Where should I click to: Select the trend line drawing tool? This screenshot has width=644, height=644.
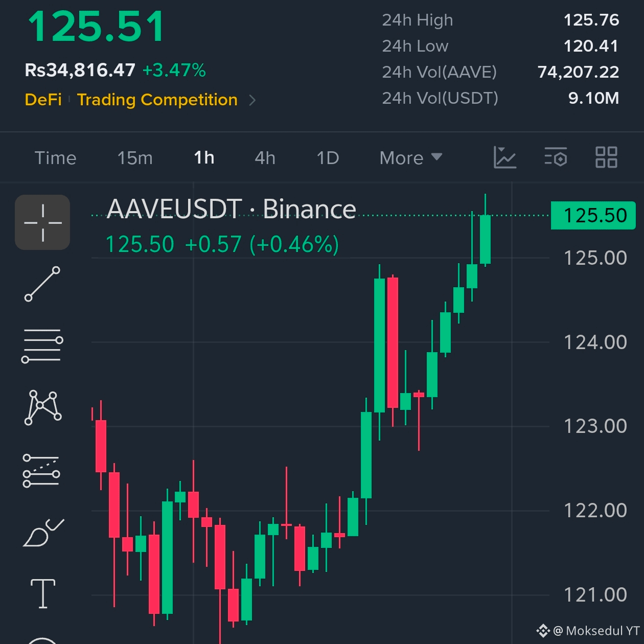pyautogui.click(x=42, y=284)
